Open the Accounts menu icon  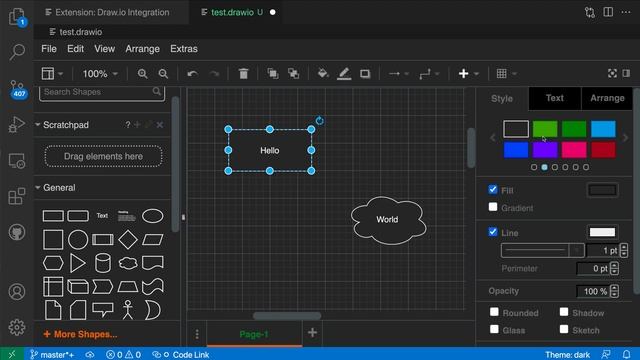click(17, 292)
